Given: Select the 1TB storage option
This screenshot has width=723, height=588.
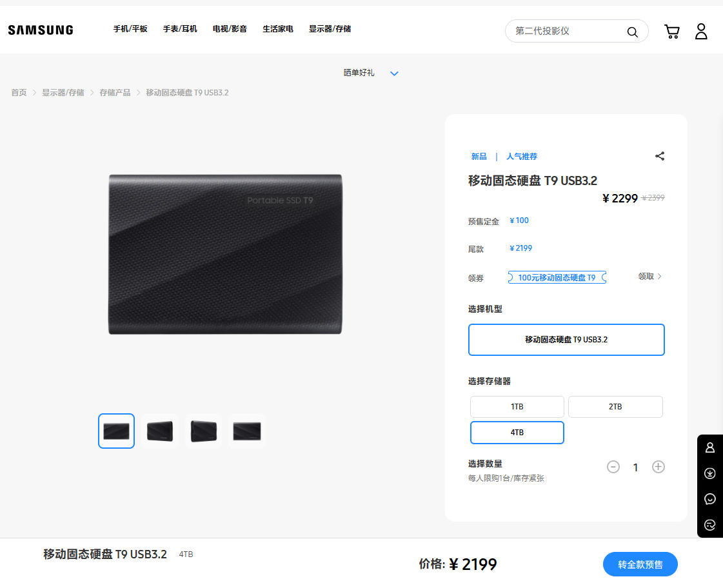Looking at the screenshot, I should point(517,406).
